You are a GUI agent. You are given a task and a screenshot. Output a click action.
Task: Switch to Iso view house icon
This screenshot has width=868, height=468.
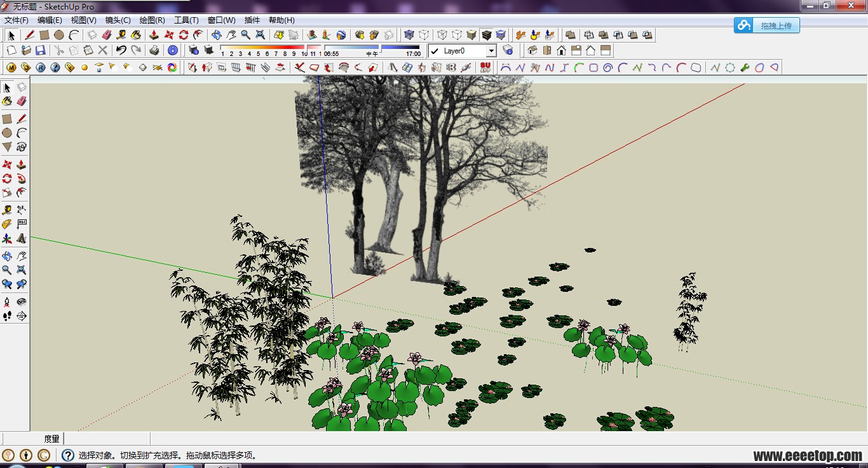532,50
